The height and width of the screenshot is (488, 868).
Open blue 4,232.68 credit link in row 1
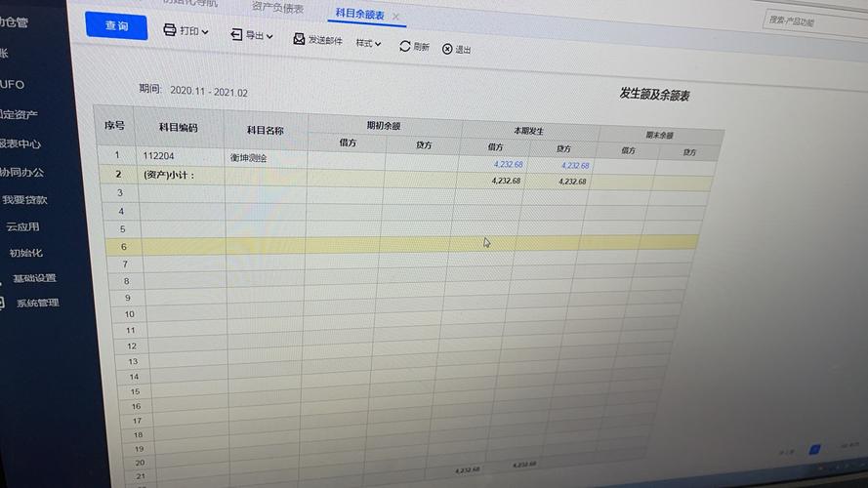(x=575, y=166)
